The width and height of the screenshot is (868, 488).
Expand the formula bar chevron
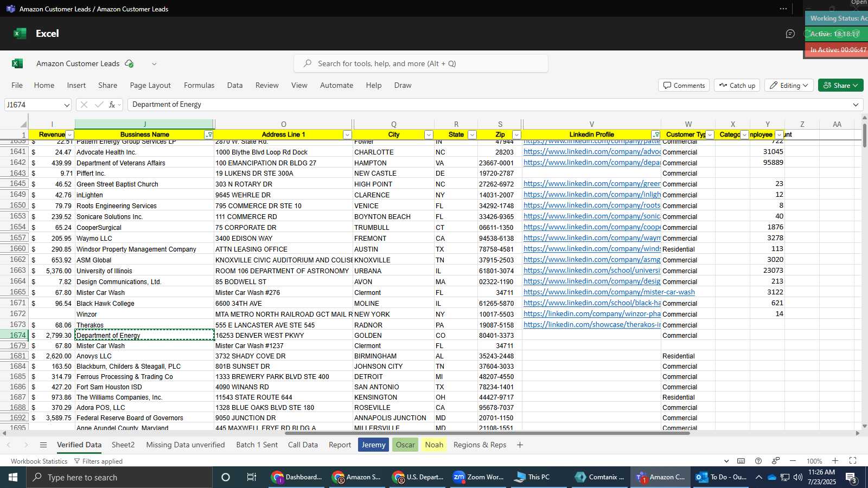856,105
